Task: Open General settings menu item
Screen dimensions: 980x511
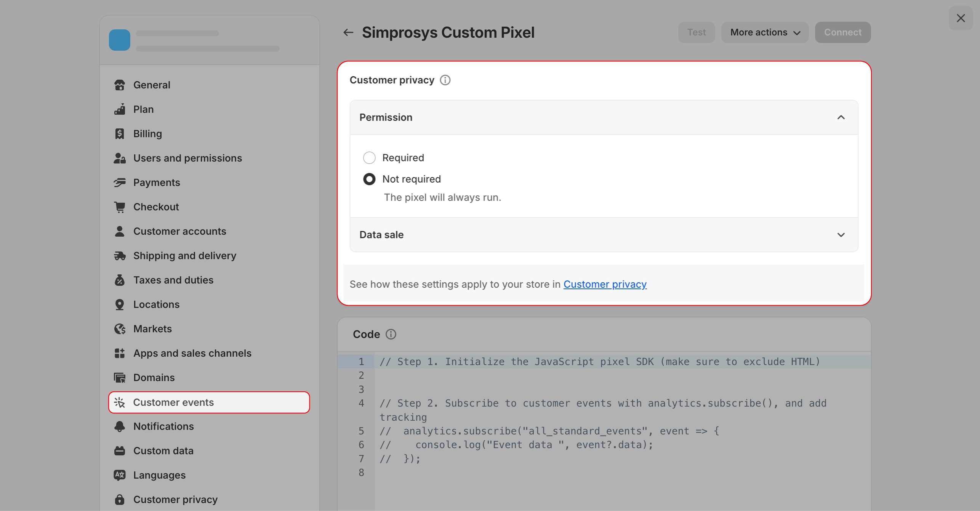Action: click(x=209, y=85)
